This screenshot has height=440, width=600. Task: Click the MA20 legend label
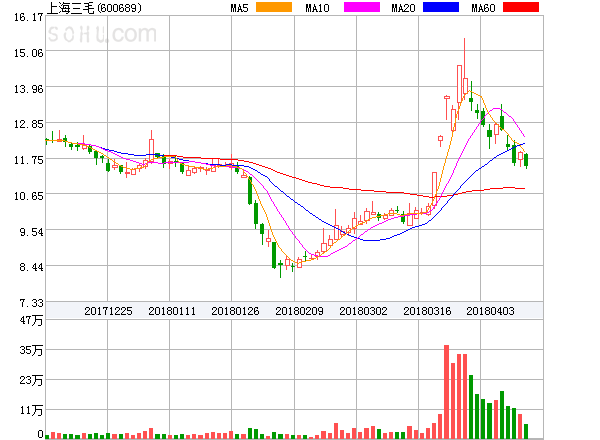pos(403,8)
